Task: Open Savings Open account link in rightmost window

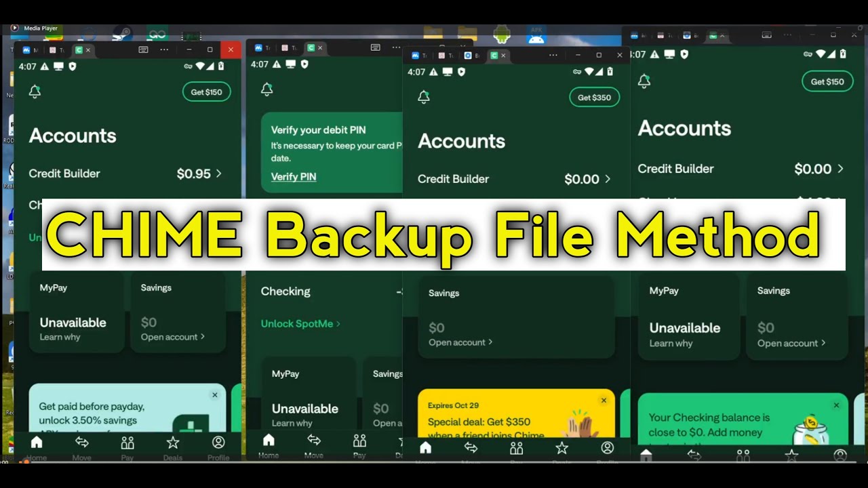Action: pyautogui.click(x=791, y=344)
